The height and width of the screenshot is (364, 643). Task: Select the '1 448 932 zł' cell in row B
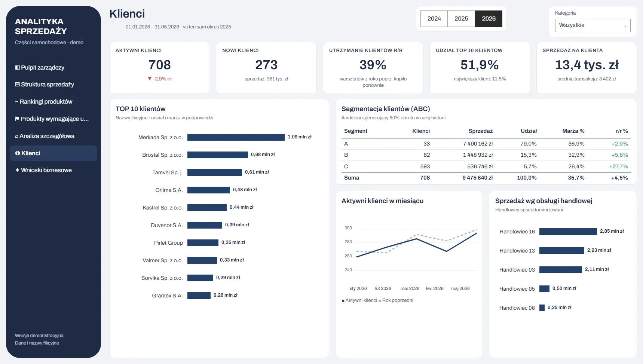(478, 155)
